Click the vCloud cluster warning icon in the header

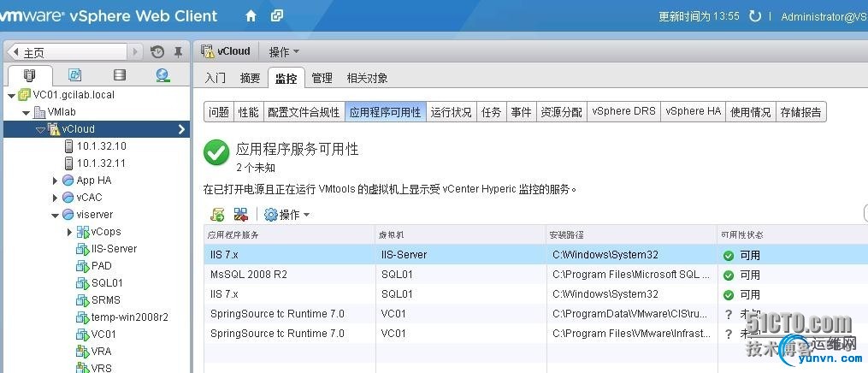pos(208,51)
